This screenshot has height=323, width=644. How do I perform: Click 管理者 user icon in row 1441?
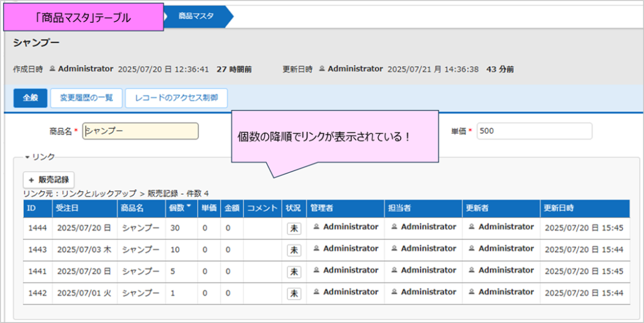(316, 270)
